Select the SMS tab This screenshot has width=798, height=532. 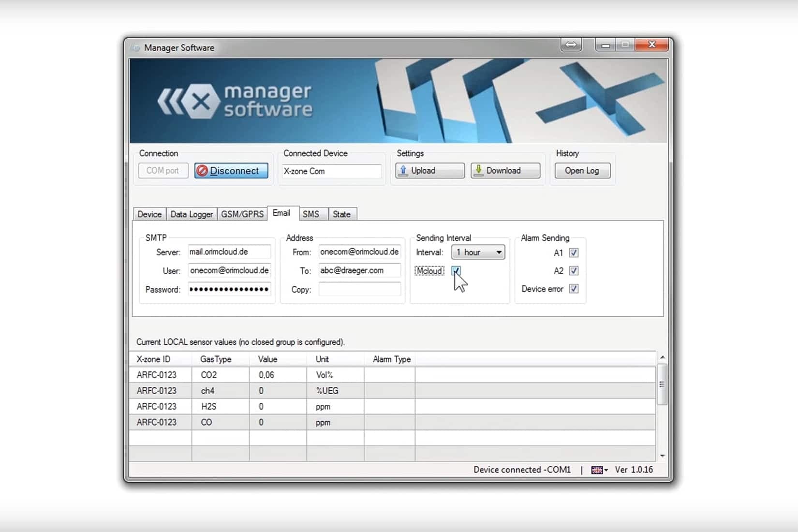311,214
